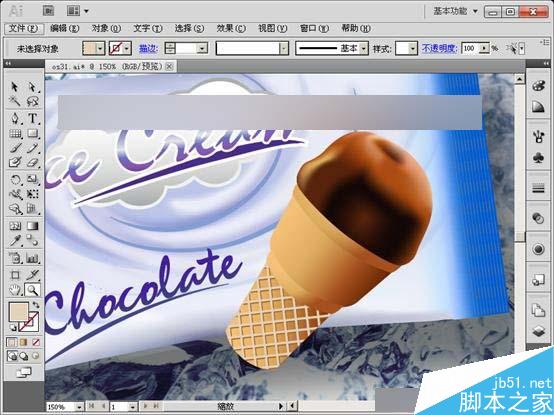The width and height of the screenshot is (554, 415).
Task: Select the Selection (black arrow) tool
Action: click(x=15, y=87)
